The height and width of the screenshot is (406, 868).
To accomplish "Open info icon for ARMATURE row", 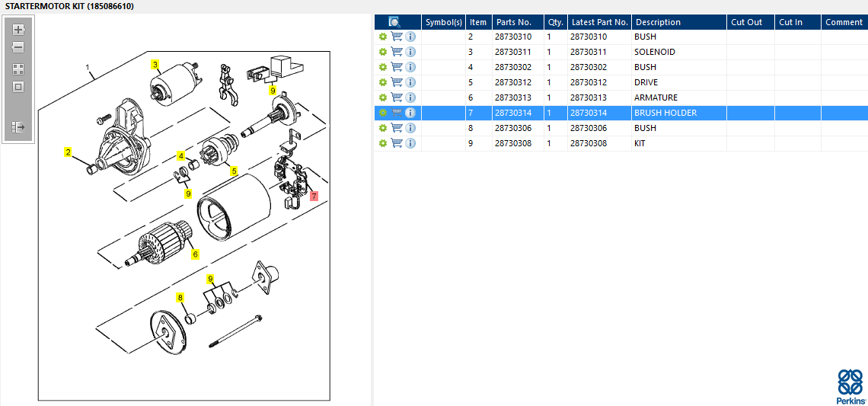I will click(x=410, y=98).
